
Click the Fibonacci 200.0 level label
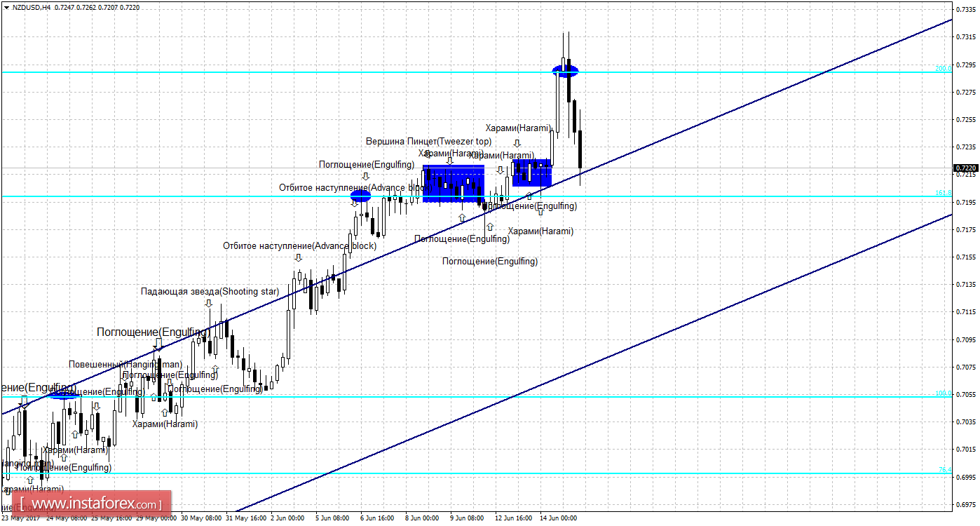coord(943,68)
